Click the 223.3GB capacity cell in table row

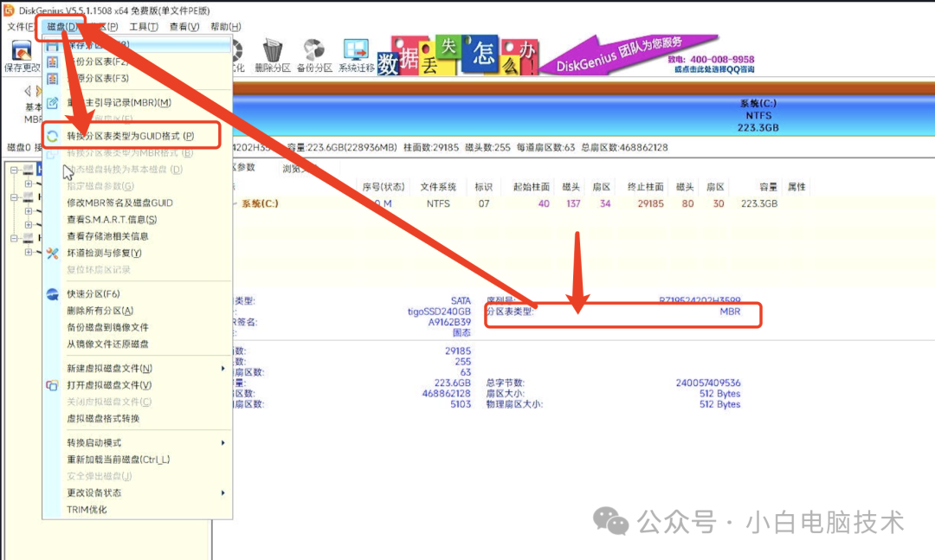tap(759, 204)
